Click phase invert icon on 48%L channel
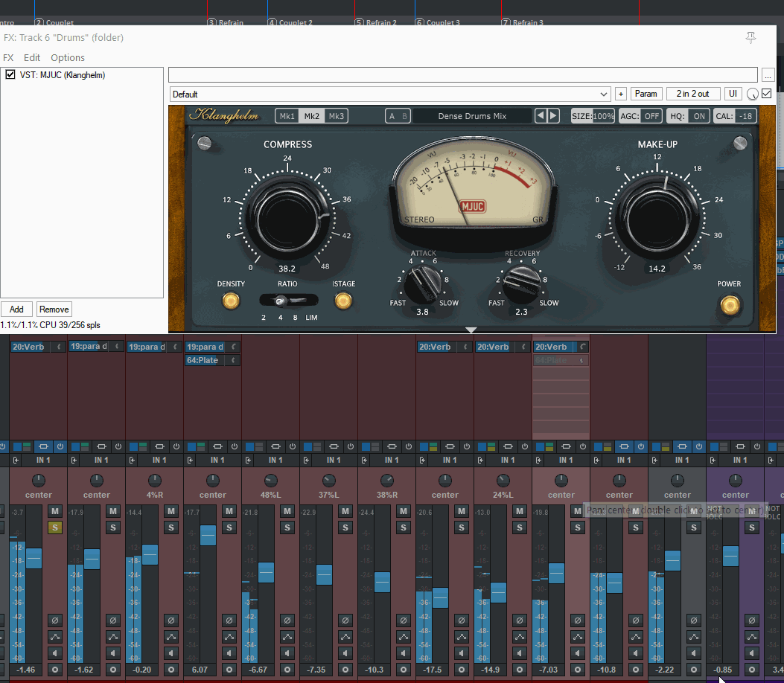The image size is (784, 683). 287,620
